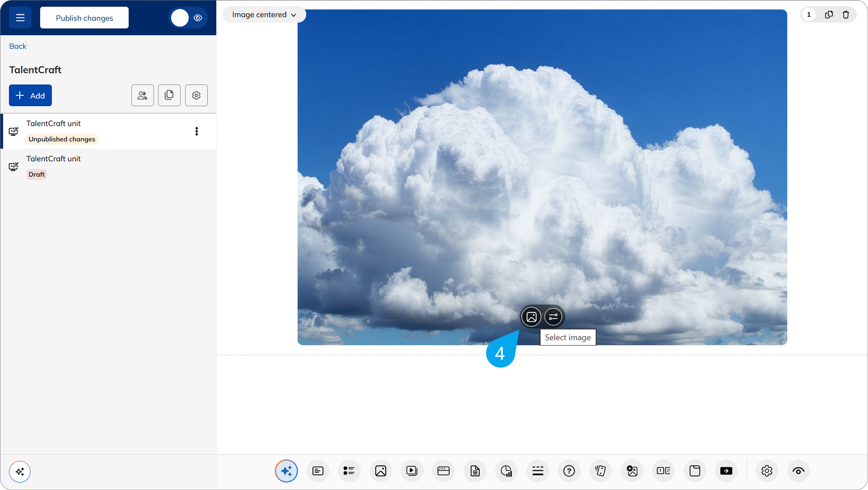Image resolution: width=868 pixels, height=490 pixels.
Task: Click the preview eye icon in bottom toolbar
Action: tap(798, 471)
